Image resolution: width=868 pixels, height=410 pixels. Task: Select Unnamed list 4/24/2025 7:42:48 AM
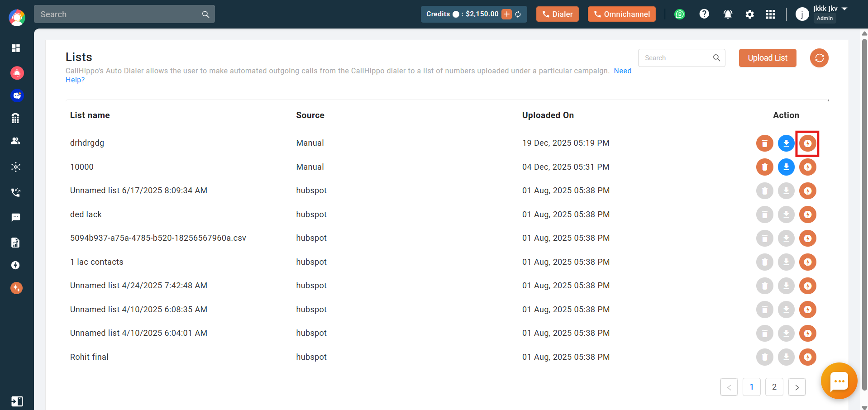point(138,286)
